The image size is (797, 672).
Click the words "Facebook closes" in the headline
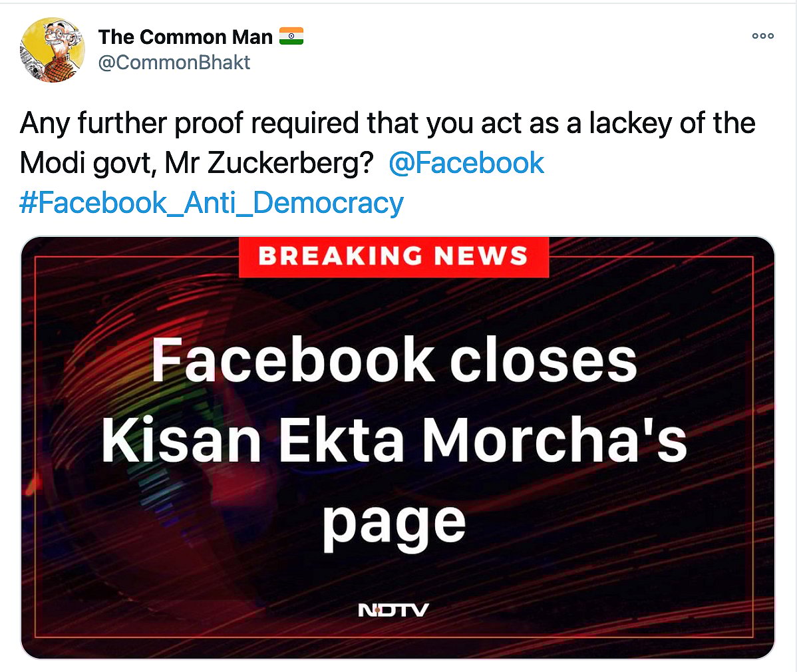coord(394,360)
